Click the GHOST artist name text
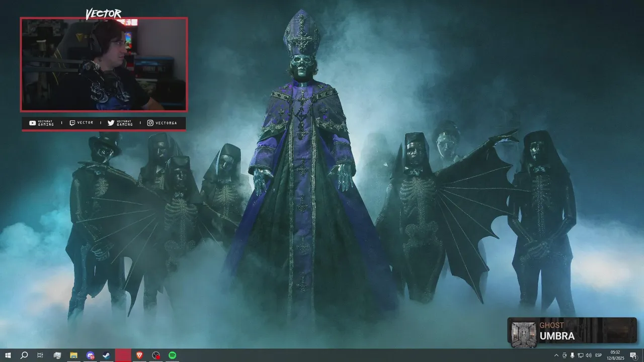 click(551, 326)
